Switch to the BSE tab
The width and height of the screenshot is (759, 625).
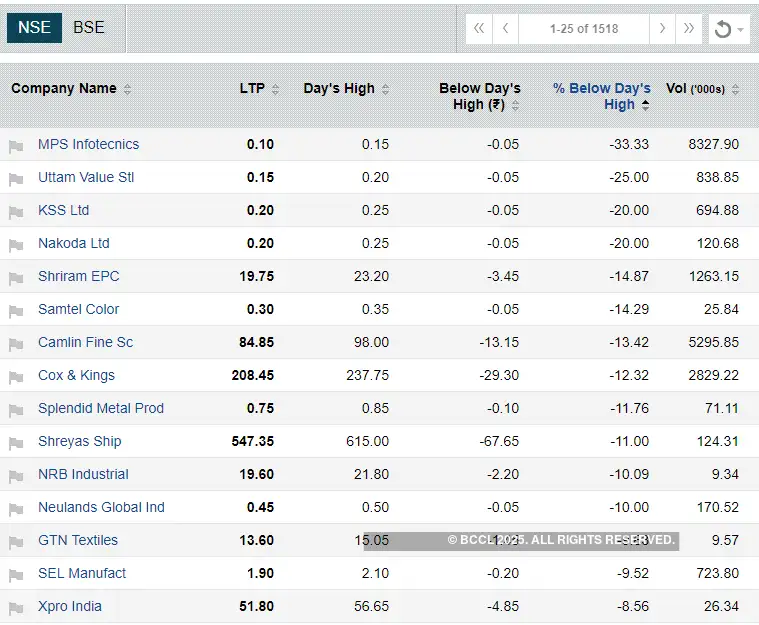pyautogui.click(x=89, y=28)
